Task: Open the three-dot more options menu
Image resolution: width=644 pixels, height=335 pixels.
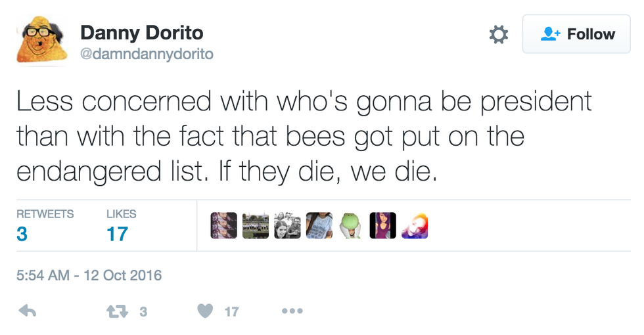Action: pyautogui.click(x=292, y=311)
